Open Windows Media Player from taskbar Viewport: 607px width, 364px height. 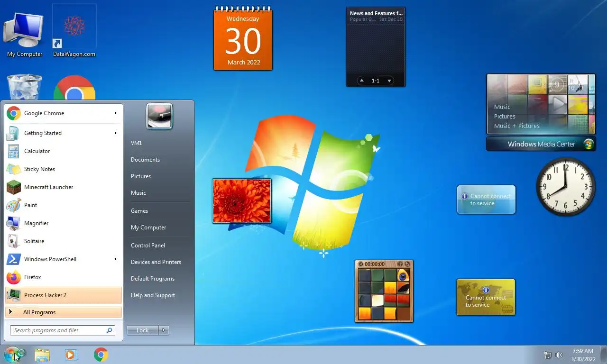coord(71,355)
